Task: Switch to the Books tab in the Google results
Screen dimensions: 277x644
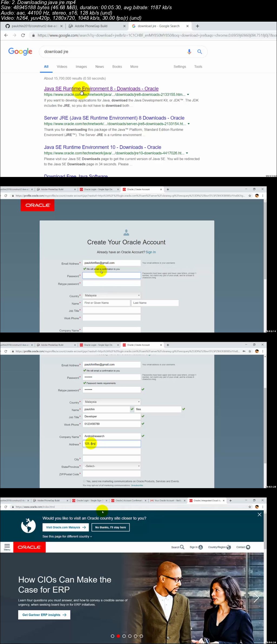Action: (x=117, y=67)
